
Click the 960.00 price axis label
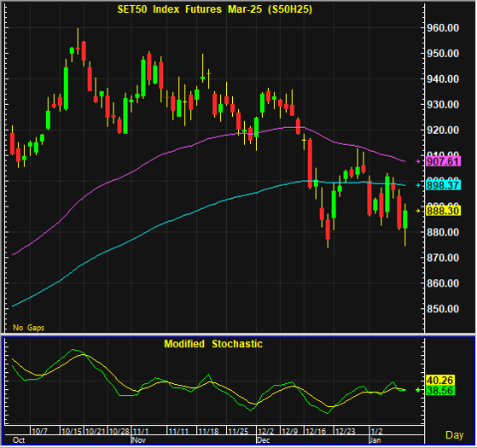443,28
